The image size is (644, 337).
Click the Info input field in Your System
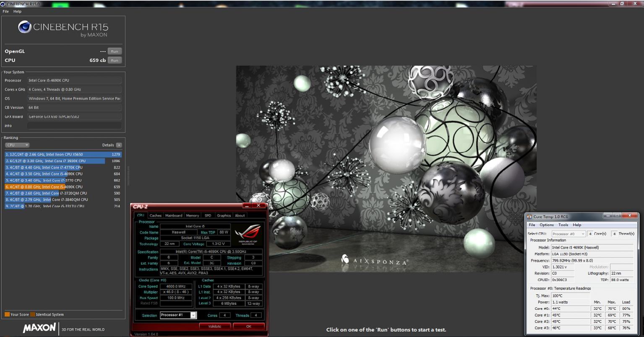tap(74, 126)
